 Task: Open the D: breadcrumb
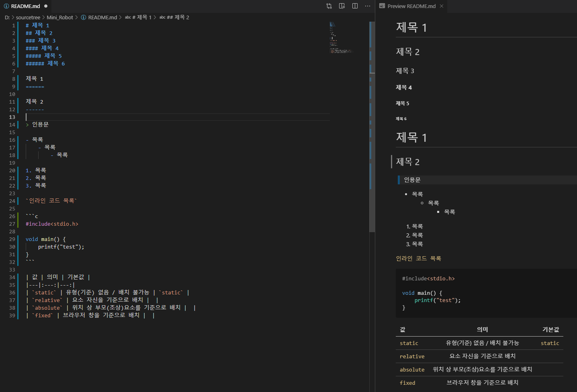(7, 17)
